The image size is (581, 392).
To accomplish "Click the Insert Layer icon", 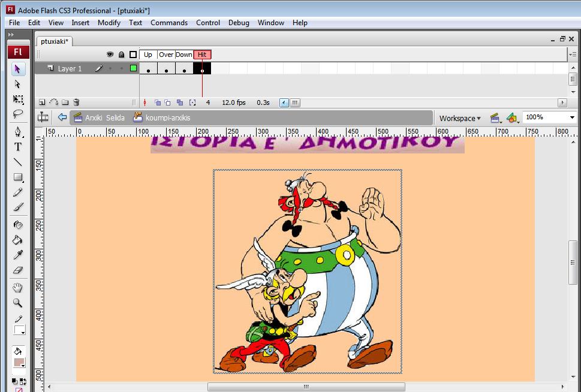I will (42, 102).
